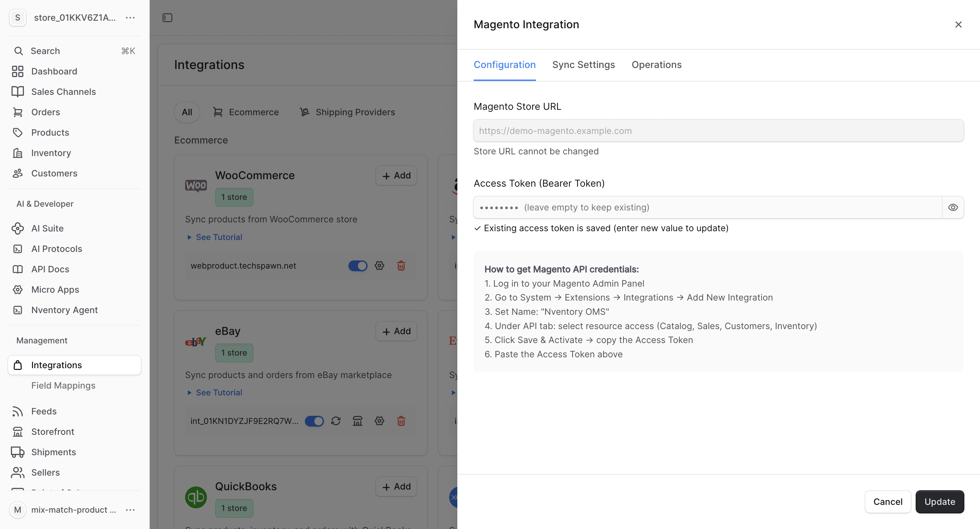
Task: Expand See Tutorial under WooCommerce
Action: coord(215,237)
